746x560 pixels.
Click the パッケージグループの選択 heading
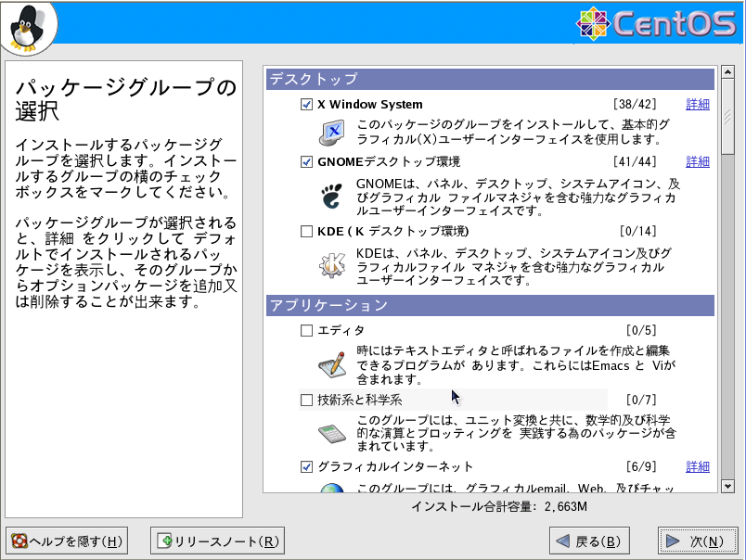pyautogui.click(x=126, y=99)
